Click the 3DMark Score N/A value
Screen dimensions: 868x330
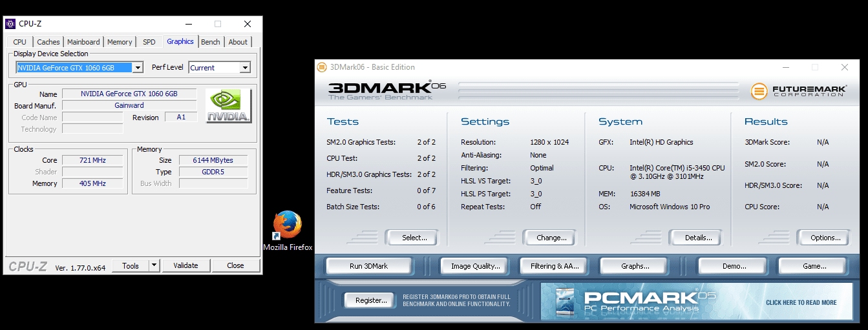click(x=822, y=142)
